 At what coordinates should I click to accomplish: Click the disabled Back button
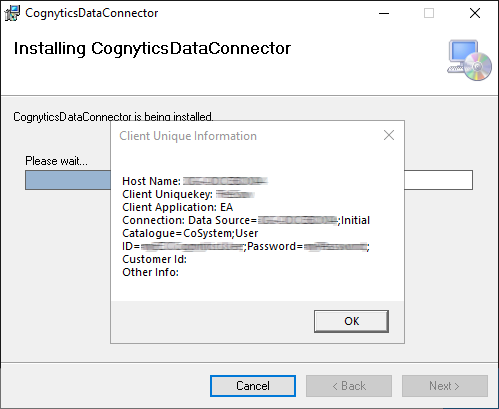[349, 386]
